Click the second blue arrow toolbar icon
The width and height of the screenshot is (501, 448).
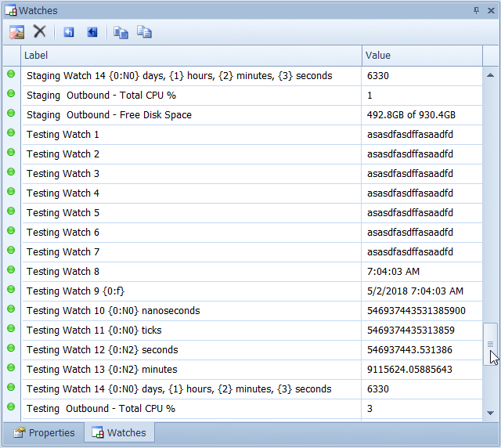point(92,32)
